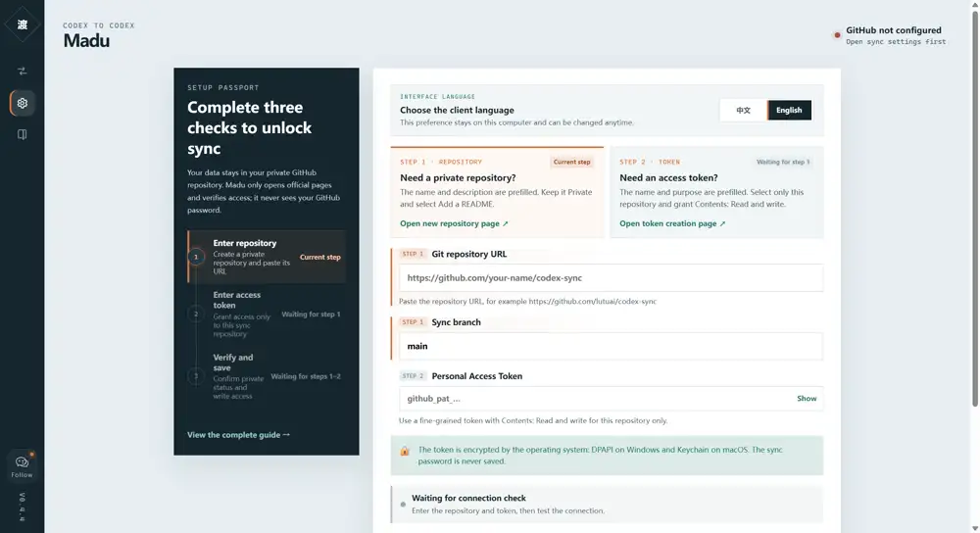
Task: Click the red GitHub status dot
Action: click(x=837, y=35)
